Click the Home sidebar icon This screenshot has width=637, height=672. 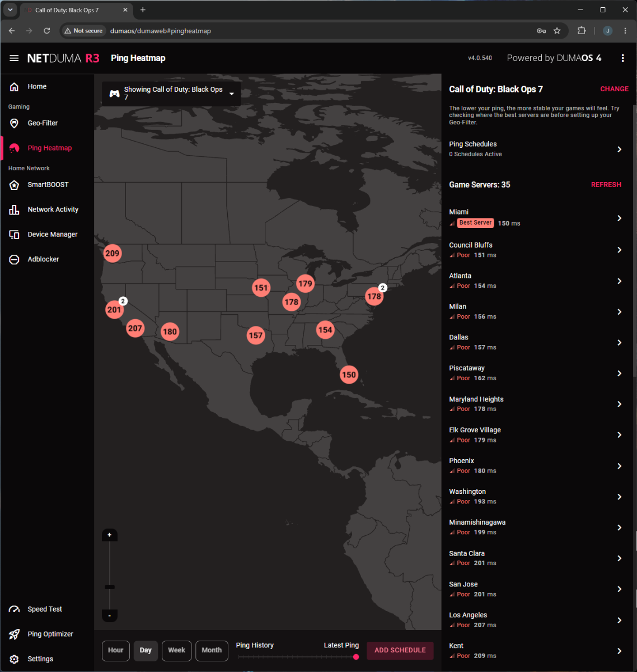click(x=15, y=87)
